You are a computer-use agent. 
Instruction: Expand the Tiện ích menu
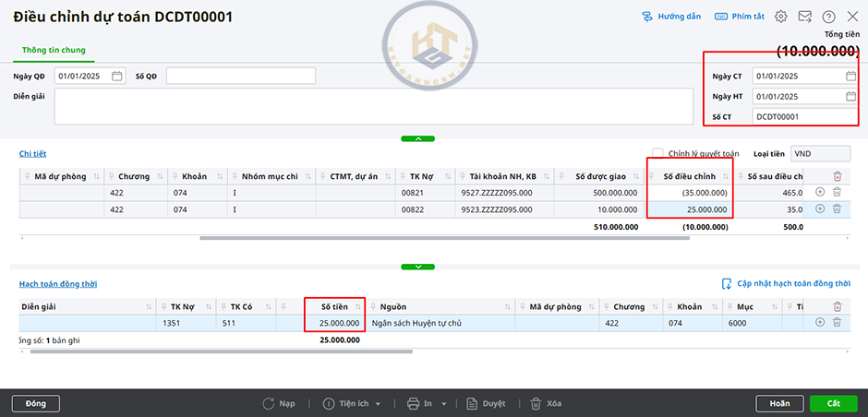click(x=354, y=403)
